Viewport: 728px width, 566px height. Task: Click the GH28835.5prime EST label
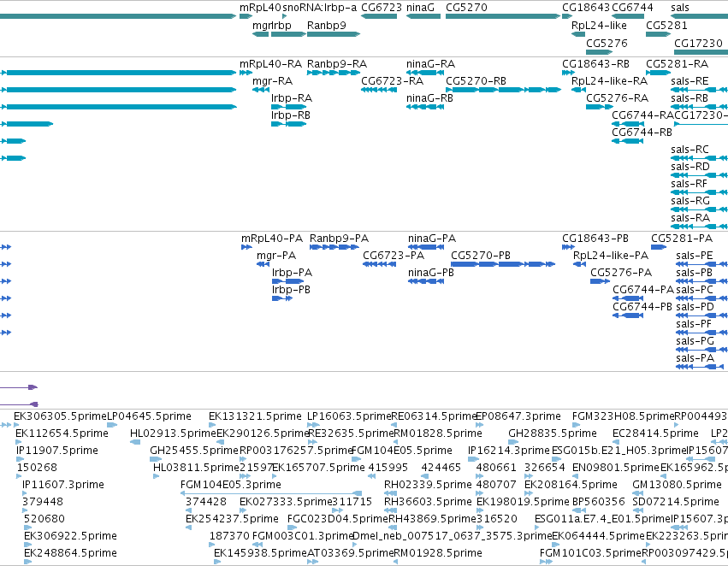553,433
